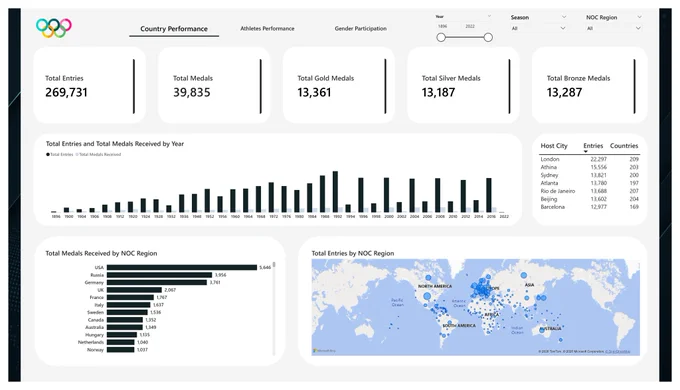Open the Season dropdown set to All

538,28
